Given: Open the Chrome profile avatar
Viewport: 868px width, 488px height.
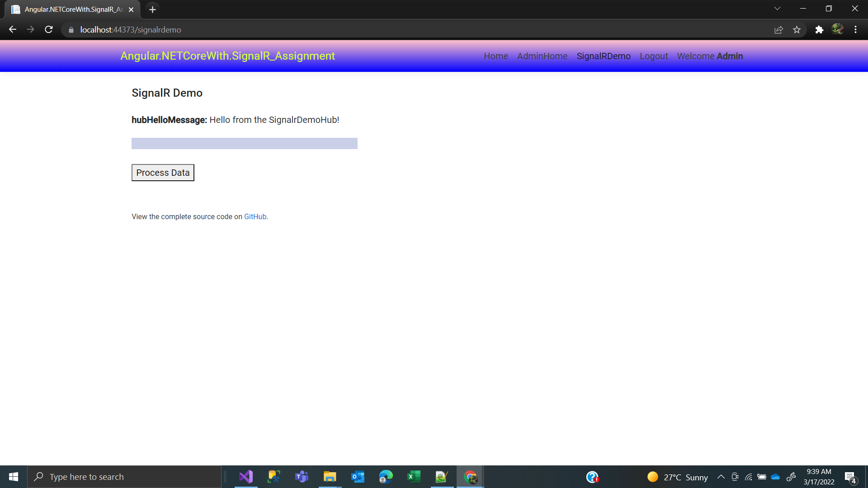Looking at the screenshot, I should tap(837, 30).
